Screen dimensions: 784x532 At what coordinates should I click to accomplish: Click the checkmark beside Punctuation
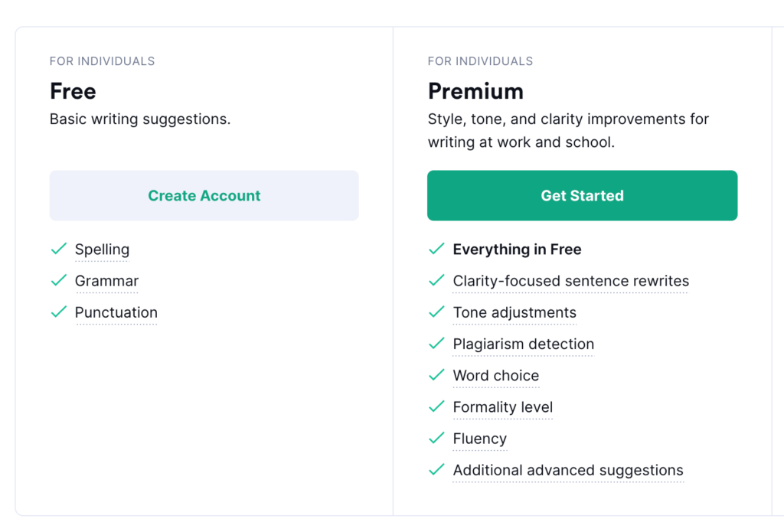(x=59, y=312)
